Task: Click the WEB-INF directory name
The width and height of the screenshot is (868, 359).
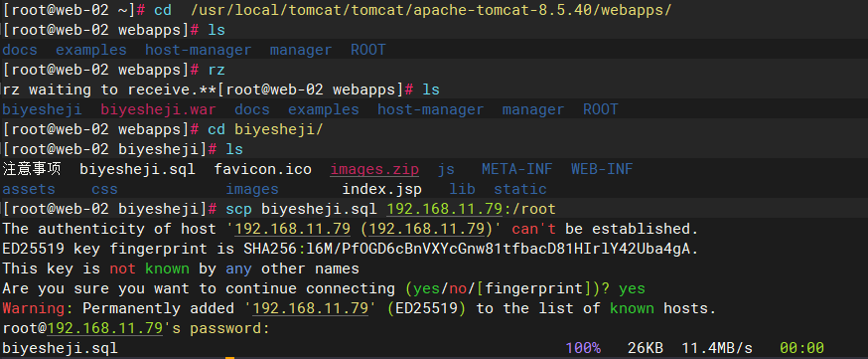Action: [602, 169]
